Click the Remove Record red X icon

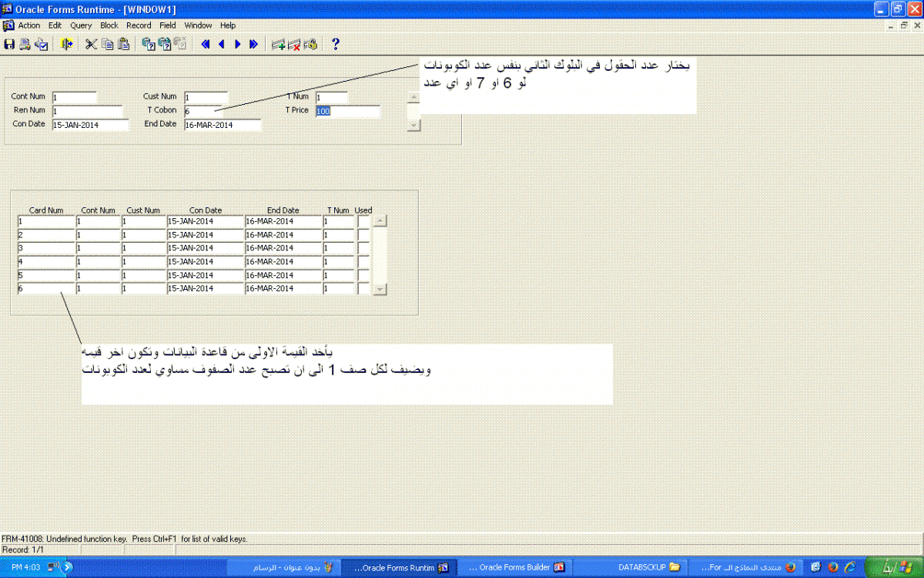coord(294,45)
